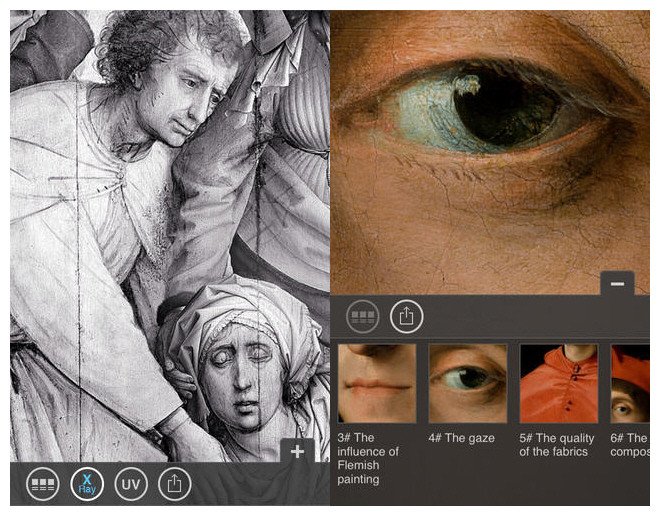This screenshot has height=516, width=660.
Task: Click the share icon above detail thumbnails
Action: click(406, 317)
